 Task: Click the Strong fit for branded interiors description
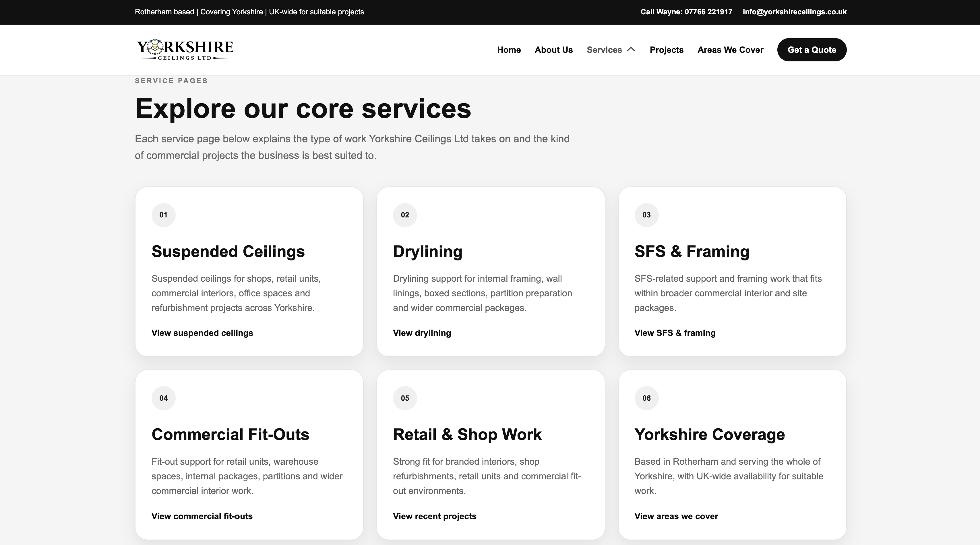(x=487, y=476)
